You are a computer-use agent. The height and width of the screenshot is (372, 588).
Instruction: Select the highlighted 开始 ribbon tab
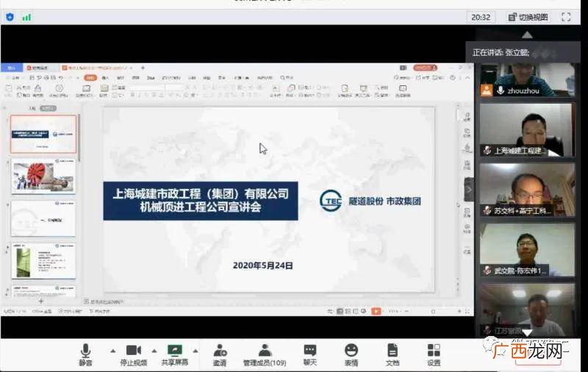90,78
